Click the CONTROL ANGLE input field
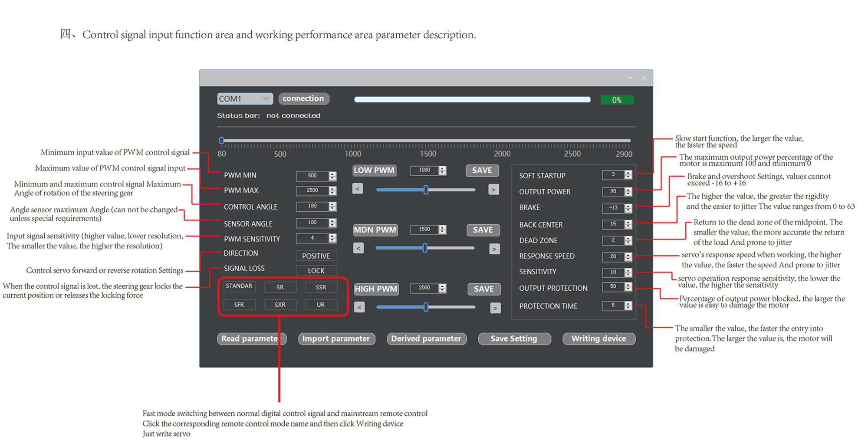This screenshot has height=440, width=868. (x=312, y=206)
